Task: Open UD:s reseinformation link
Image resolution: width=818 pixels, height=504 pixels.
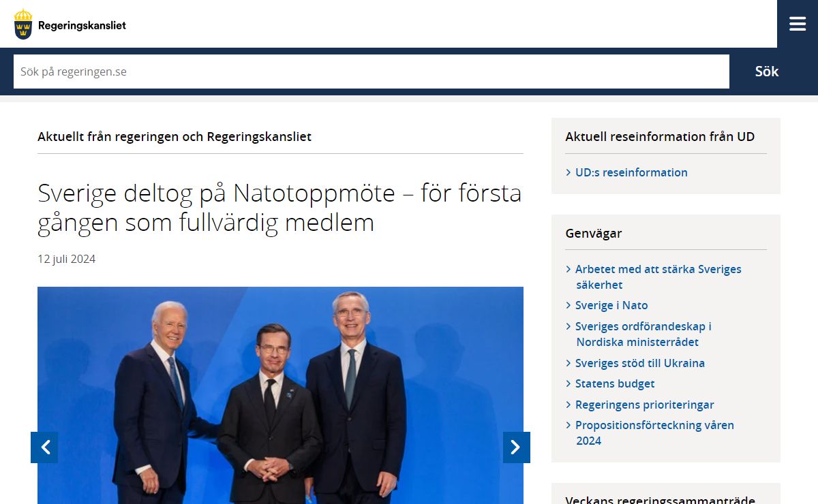Action: coord(631,172)
